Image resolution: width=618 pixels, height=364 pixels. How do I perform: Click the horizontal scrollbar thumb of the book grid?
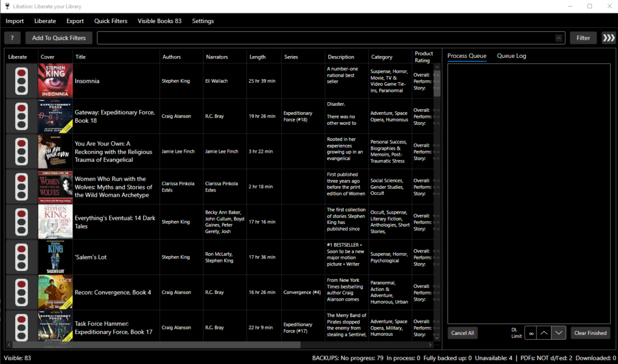(156, 345)
